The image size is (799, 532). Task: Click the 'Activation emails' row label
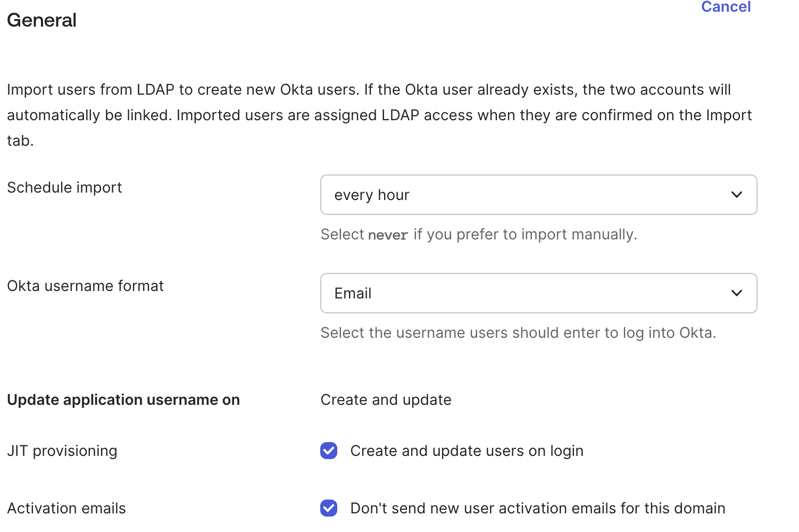pyautogui.click(x=66, y=508)
